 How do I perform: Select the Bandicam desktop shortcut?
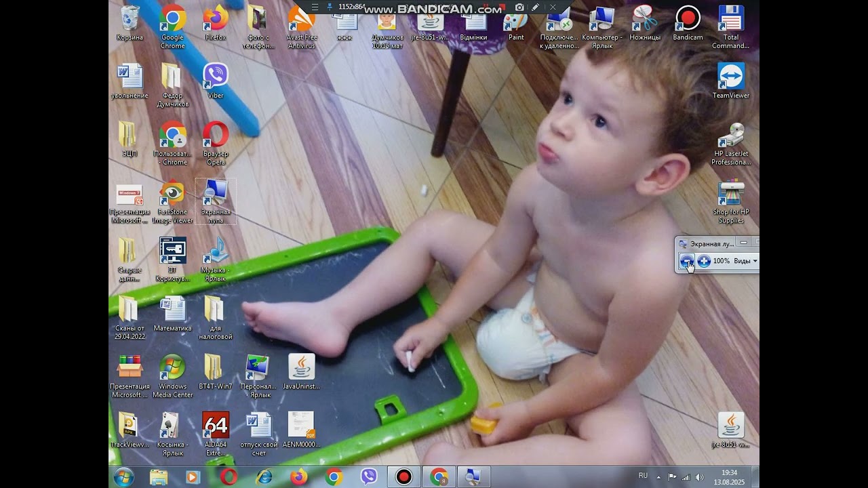point(688,24)
